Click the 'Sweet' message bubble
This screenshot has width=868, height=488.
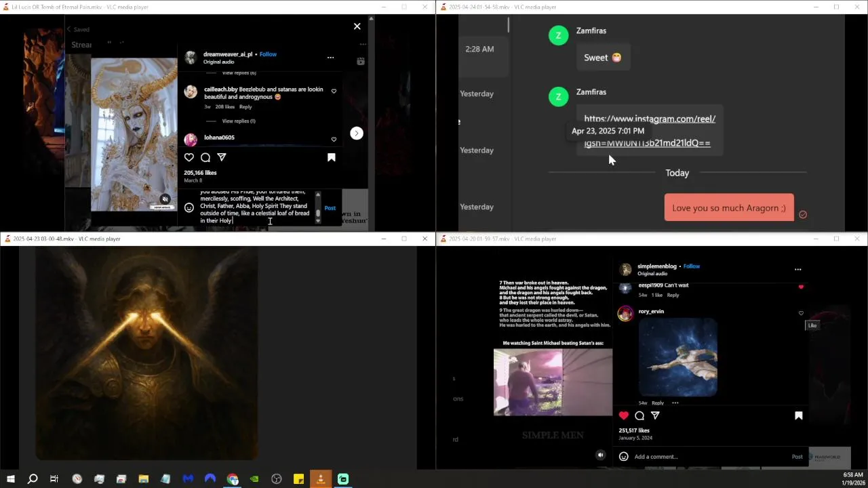click(603, 58)
